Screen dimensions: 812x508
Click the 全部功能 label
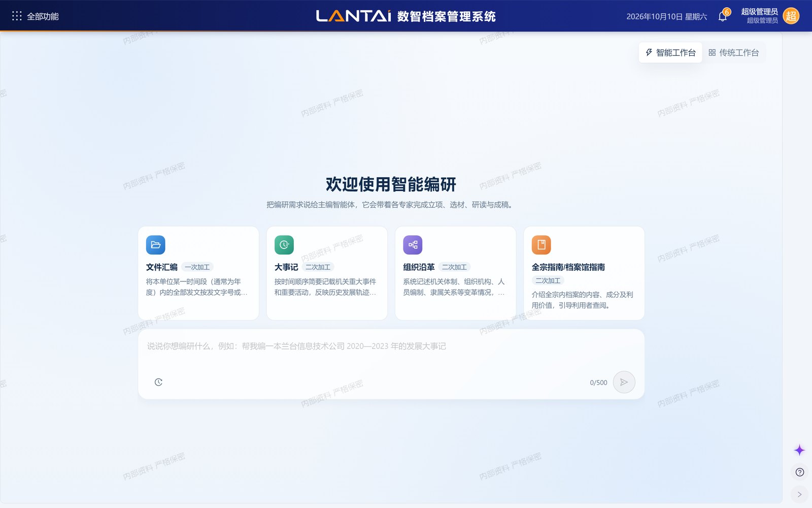click(43, 16)
